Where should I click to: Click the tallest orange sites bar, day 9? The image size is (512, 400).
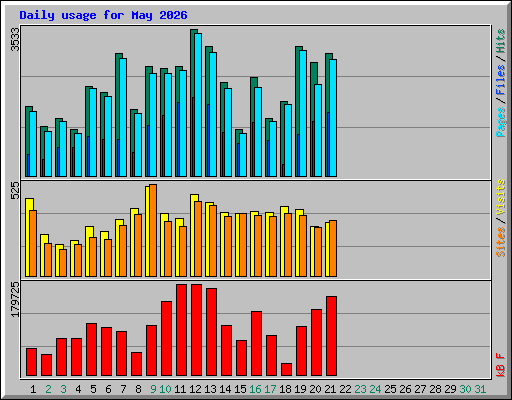[153, 230]
